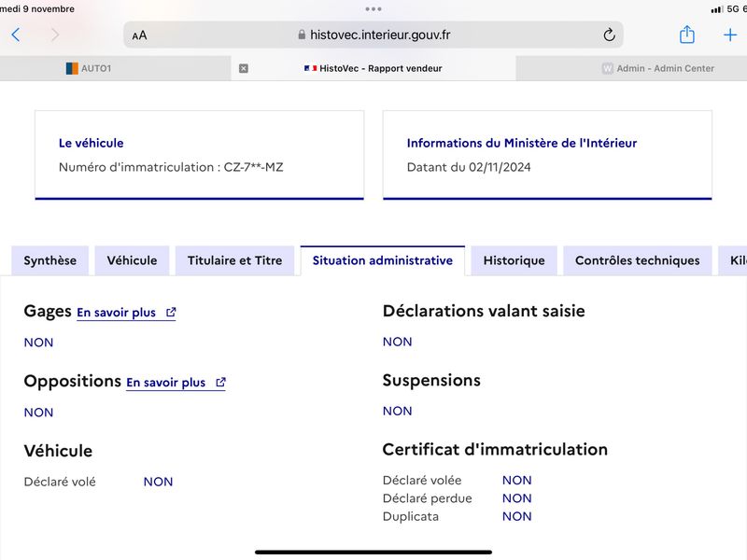Screen dimensions: 747x560
Task: Click Informations du Ministère de l'Intérieur heading
Action: (522, 143)
